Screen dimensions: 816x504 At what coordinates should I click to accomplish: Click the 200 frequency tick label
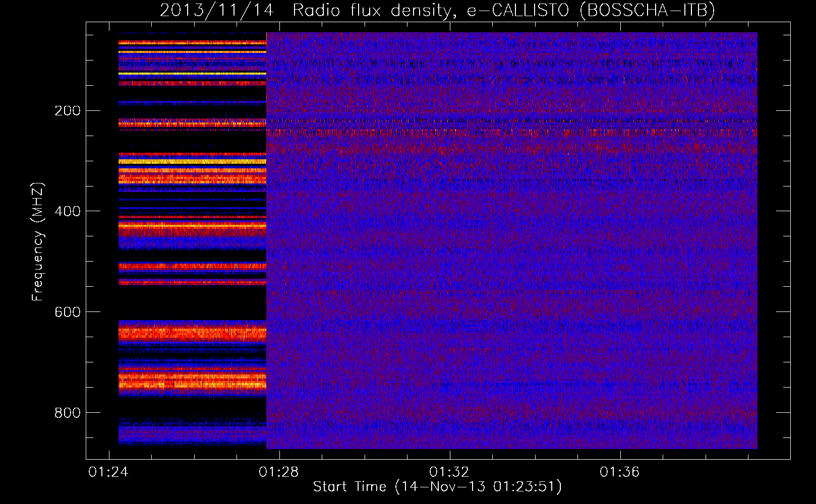pyautogui.click(x=68, y=111)
